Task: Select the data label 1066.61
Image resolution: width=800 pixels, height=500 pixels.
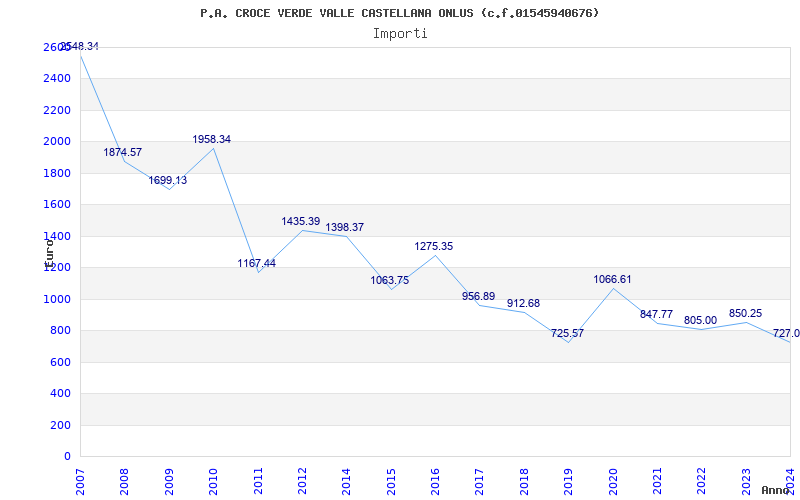Action: coord(612,280)
